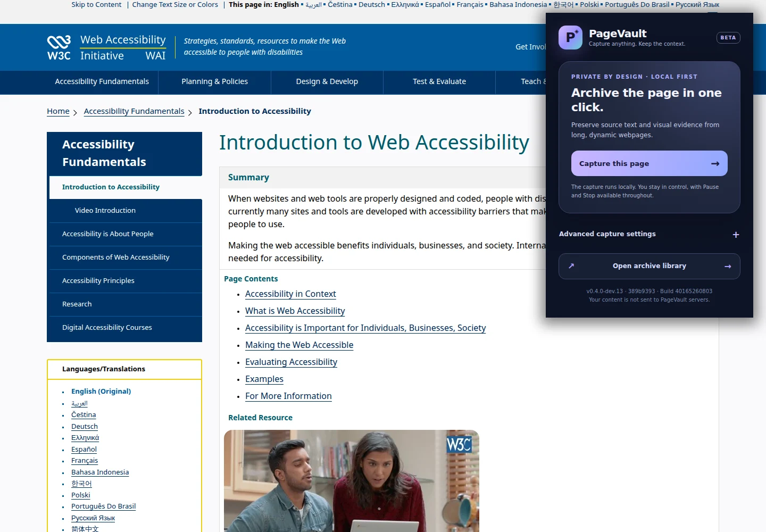Select 한국어 in translations list
The height and width of the screenshot is (532, 766).
[81, 484]
